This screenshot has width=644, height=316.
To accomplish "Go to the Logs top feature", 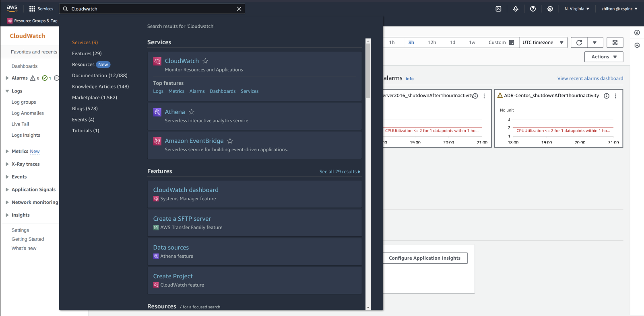I will pos(158,91).
